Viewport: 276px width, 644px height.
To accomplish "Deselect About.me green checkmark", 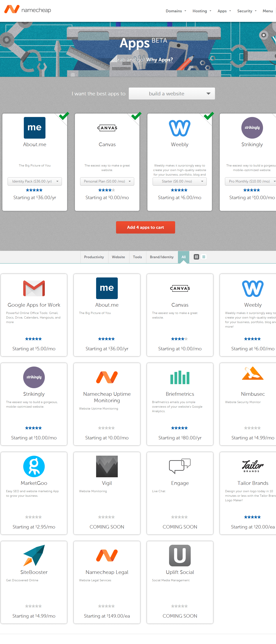I will (64, 116).
